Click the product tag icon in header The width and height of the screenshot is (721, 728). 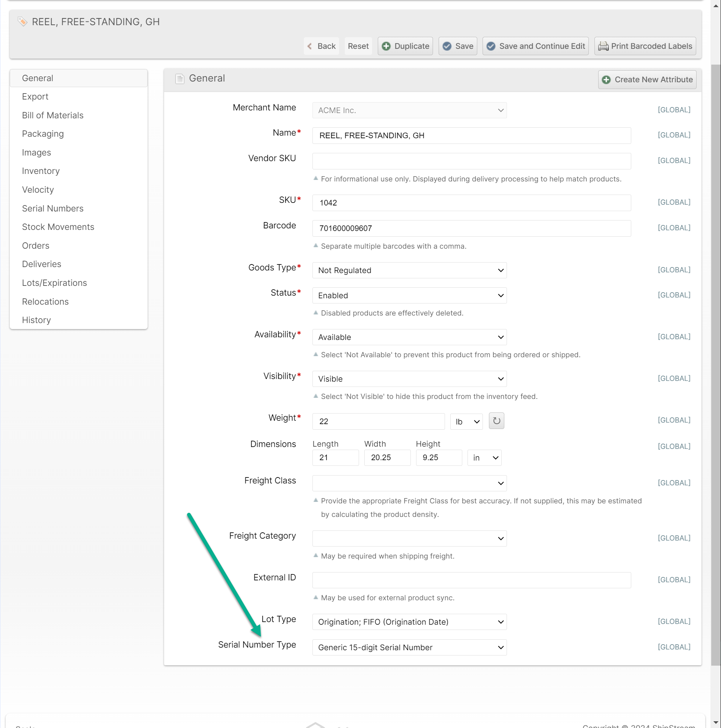tap(23, 21)
